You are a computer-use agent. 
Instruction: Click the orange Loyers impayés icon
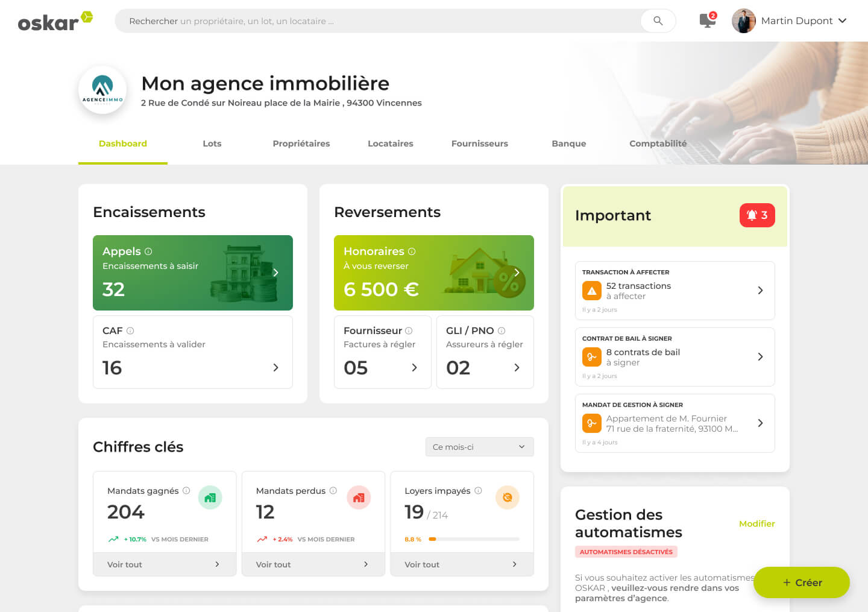508,497
